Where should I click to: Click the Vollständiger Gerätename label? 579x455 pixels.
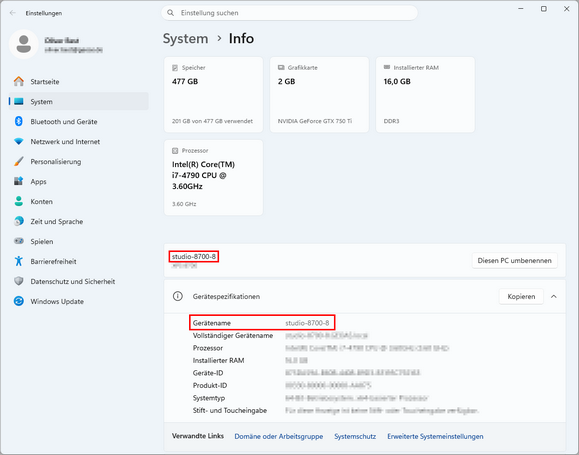(233, 335)
